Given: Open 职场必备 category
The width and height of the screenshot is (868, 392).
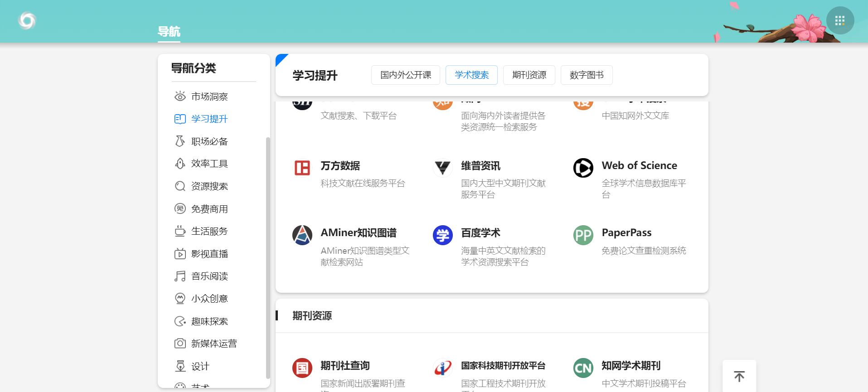Looking at the screenshot, I should (209, 141).
